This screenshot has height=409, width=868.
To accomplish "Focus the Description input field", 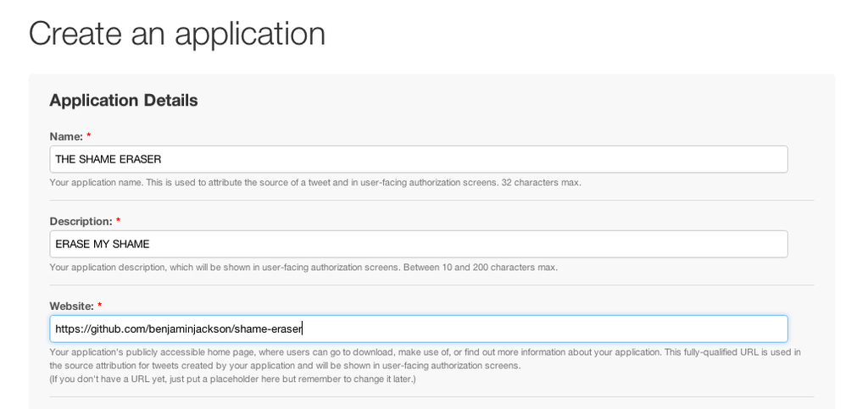I will 419,244.
